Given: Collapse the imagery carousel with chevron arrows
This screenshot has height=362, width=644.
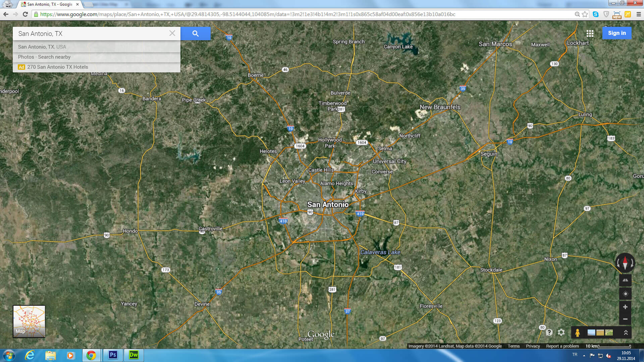Looking at the screenshot, I should 625,333.
